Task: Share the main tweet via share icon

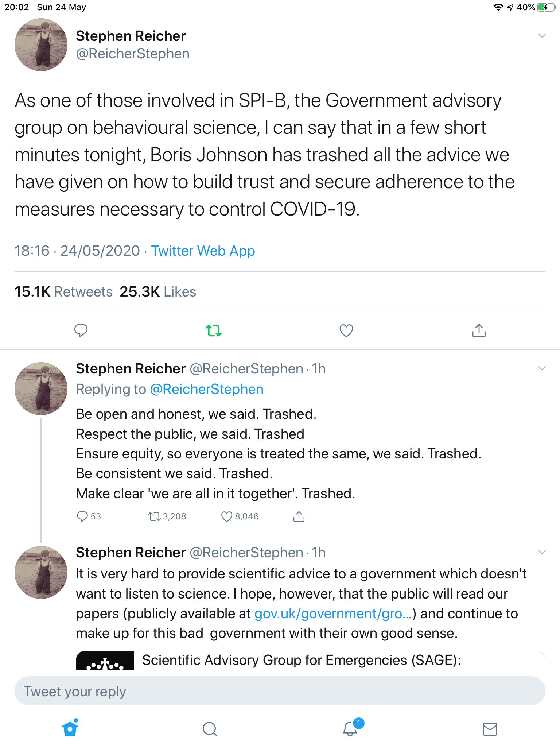Action: tap(479, 330)
